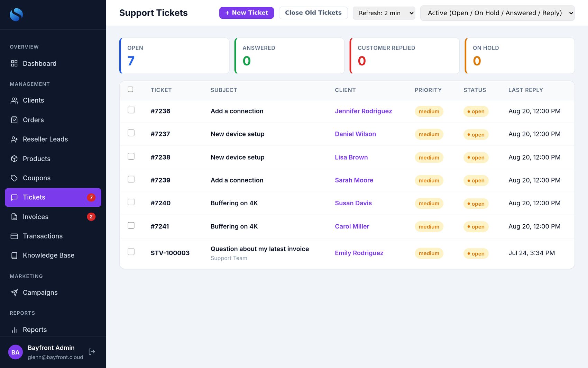Screen dimensions: 588x368
Task: Open the Refresh: 2 min dropdown
Action: point(384,13)
